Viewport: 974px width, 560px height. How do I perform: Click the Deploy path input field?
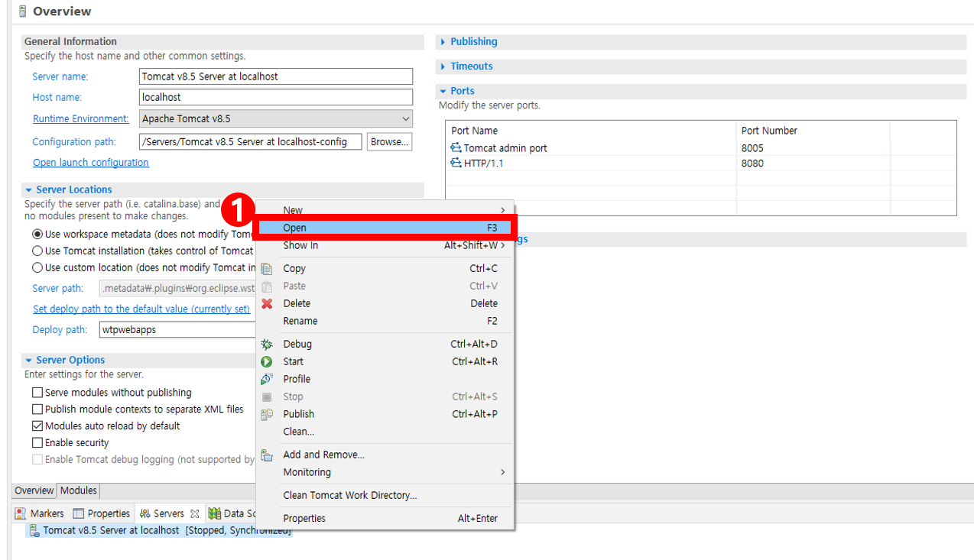click(178, 330)
